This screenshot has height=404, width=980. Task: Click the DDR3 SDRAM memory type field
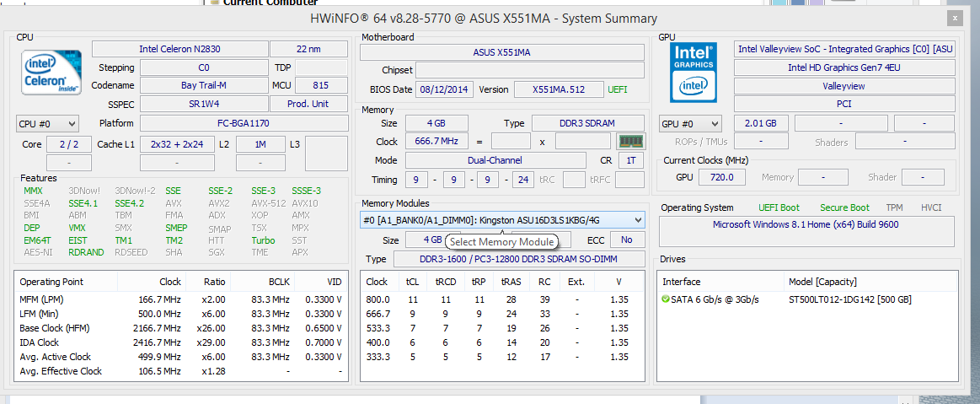point(587,123)
